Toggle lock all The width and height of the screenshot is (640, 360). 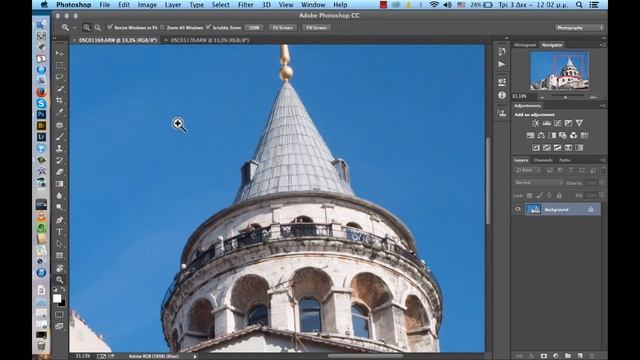[x=559, y=196]
